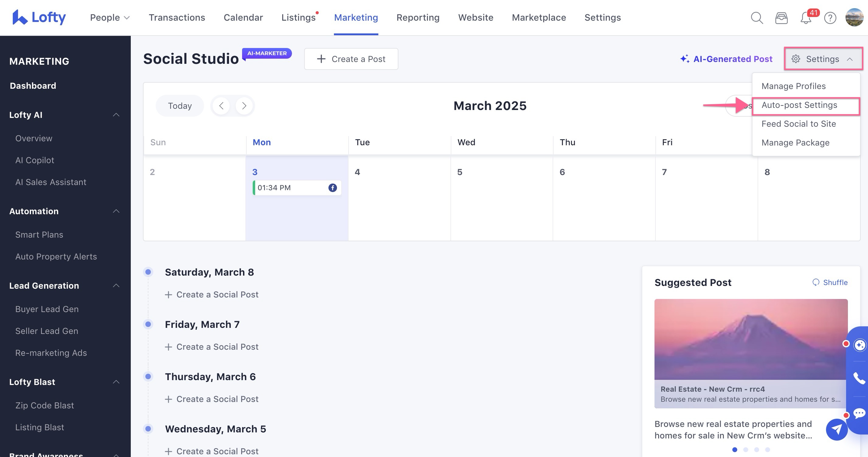Screen dimensions: 868x457
Task: Open the notifications bell with 41 badge
Action: pos(806,18)
